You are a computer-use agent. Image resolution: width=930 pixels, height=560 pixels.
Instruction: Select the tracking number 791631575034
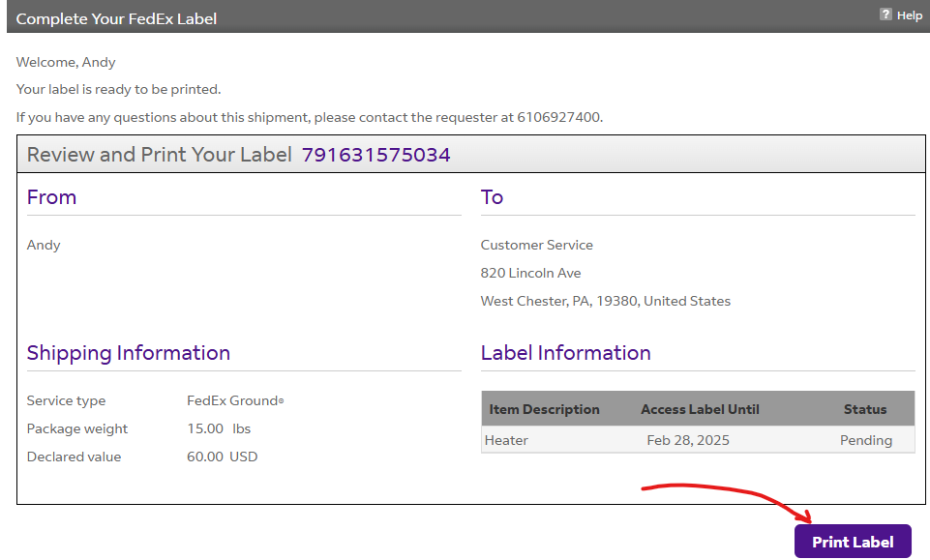click(375, 154)
